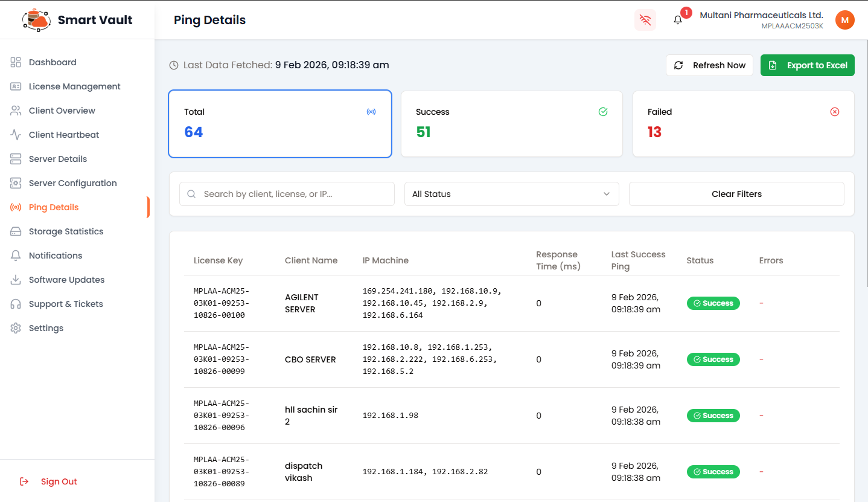Click the Smart Vault logo icon
The image size is (868, 502).
click(x=36, y=20)
